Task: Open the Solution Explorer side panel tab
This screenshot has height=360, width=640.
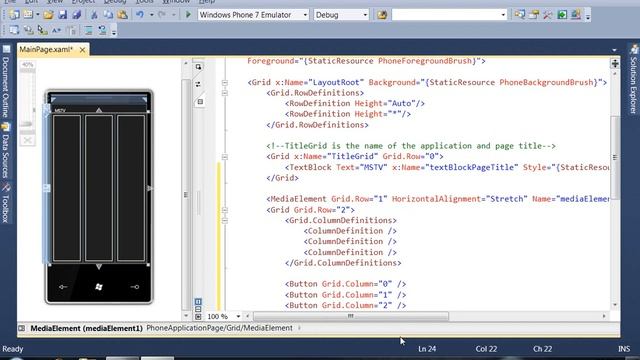Action: click(x=633, y=80)
